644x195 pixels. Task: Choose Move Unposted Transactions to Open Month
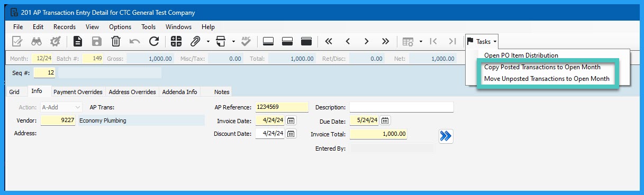click(x=547, y=79)
